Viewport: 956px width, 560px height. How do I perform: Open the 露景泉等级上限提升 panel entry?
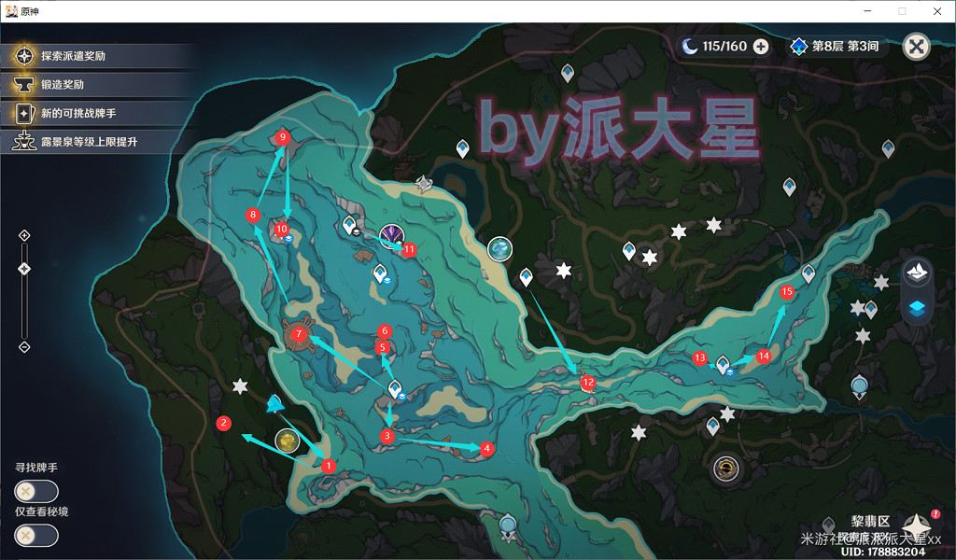[x=23, y=142]
